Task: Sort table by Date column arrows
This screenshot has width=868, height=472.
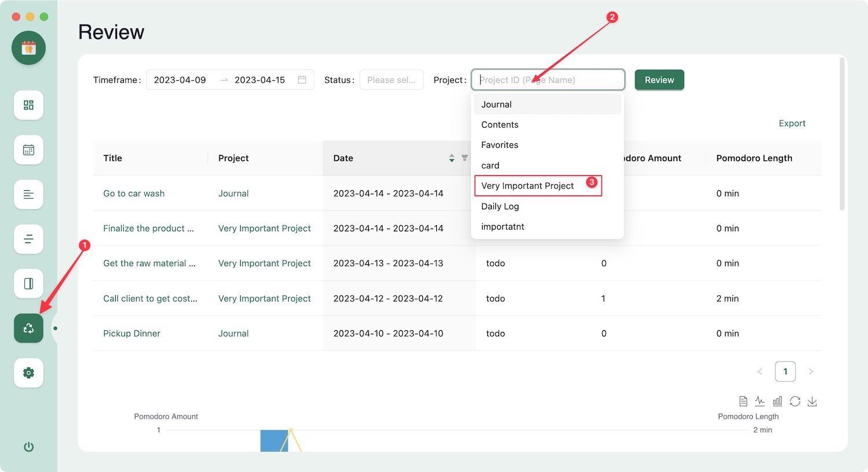Action: [x=451, y=158]
